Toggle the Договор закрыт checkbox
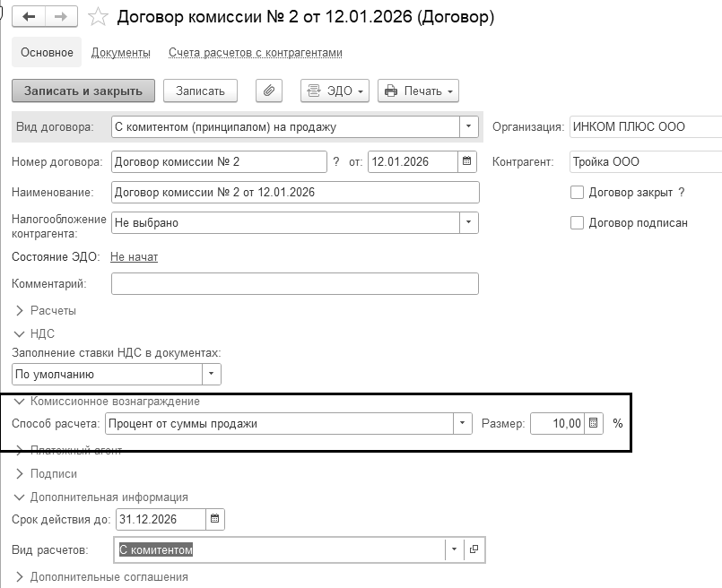Screen dimensions: 722x588 (577, 193)
